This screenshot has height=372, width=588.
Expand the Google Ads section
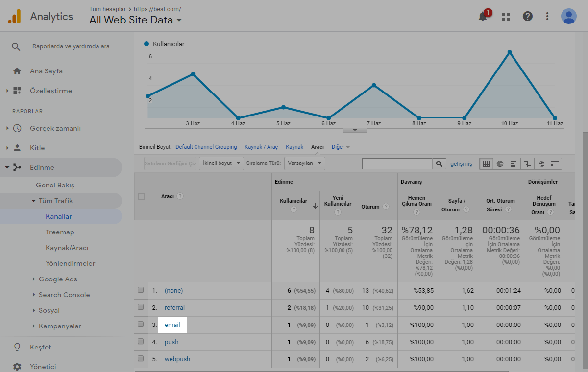tap(58, 279)
